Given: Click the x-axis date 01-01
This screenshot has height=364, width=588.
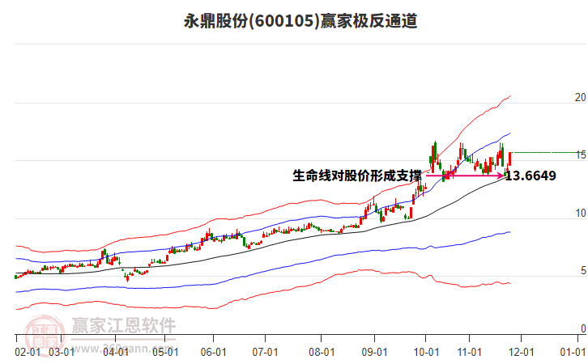Looking at the screenshot, I should coord(573,353).
